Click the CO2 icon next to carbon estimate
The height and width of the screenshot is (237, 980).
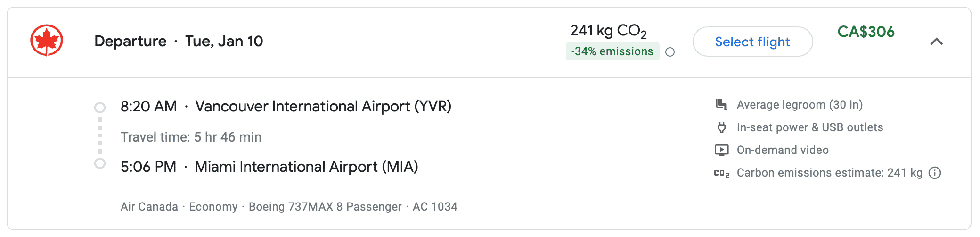pos(721,173)
